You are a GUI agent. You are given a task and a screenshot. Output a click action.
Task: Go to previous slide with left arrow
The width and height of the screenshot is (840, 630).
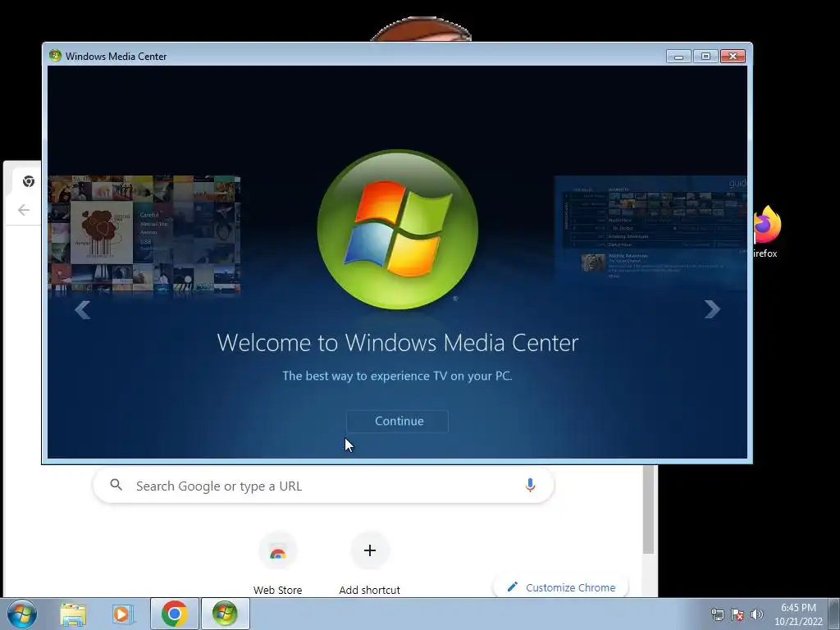(x=83, y=309)
